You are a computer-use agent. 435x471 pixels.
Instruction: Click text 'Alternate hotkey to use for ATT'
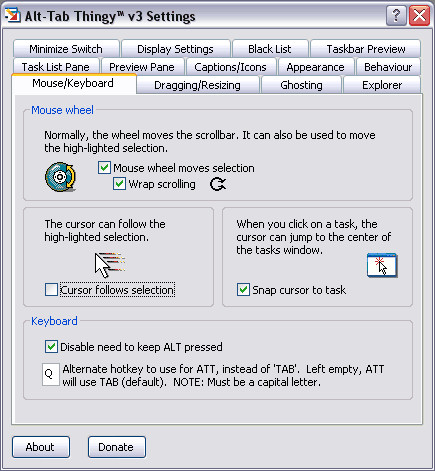140,369
